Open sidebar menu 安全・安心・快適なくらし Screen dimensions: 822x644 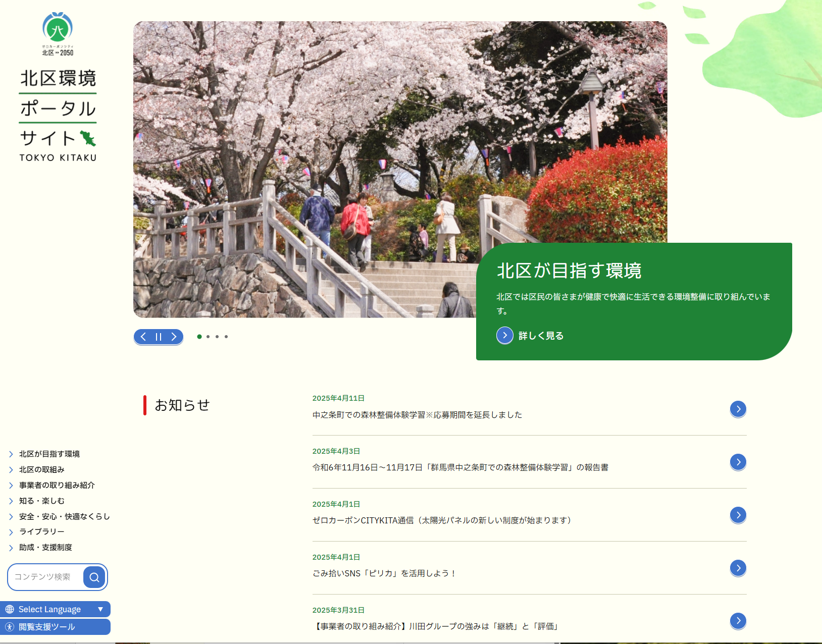tap(65, 516)
